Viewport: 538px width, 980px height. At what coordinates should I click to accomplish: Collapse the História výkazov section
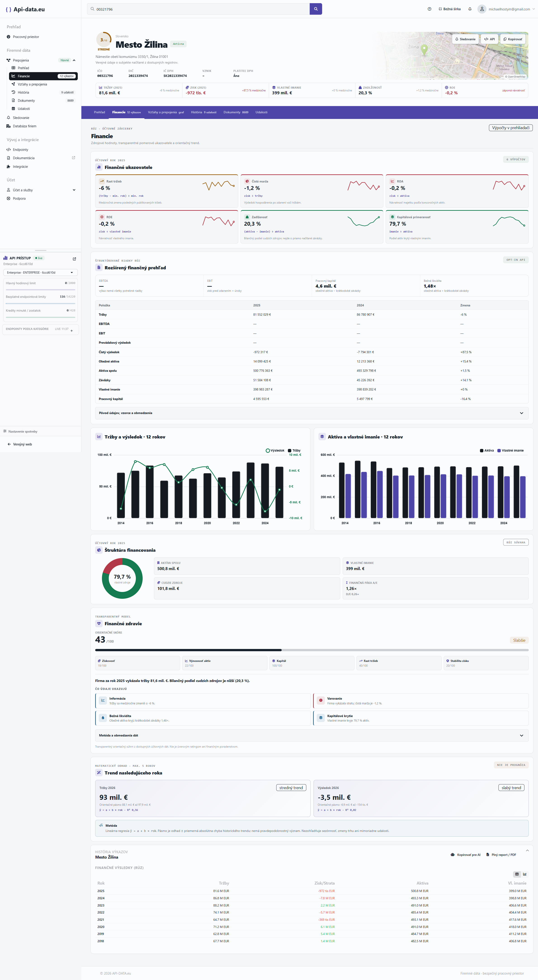tap(527, 851)
